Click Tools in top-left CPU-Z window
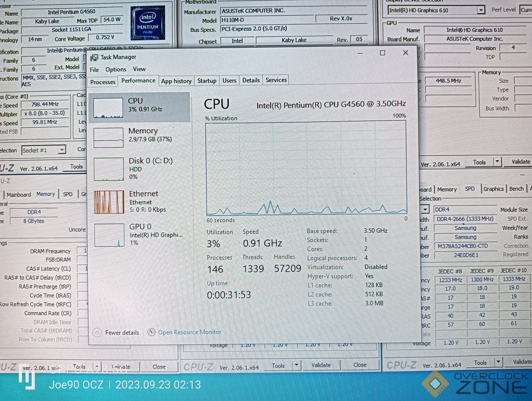Image resolution: width=532 pixels, height=401 pixels. pos(76,166)
